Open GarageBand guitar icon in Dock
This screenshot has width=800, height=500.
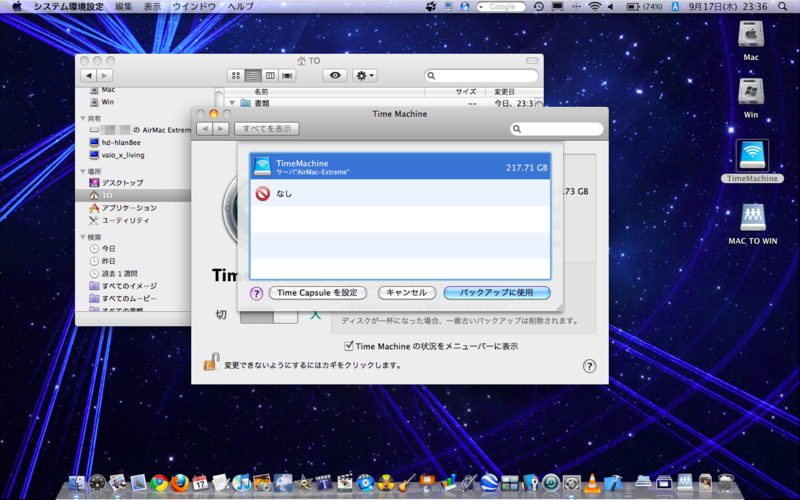pos(406,482)
